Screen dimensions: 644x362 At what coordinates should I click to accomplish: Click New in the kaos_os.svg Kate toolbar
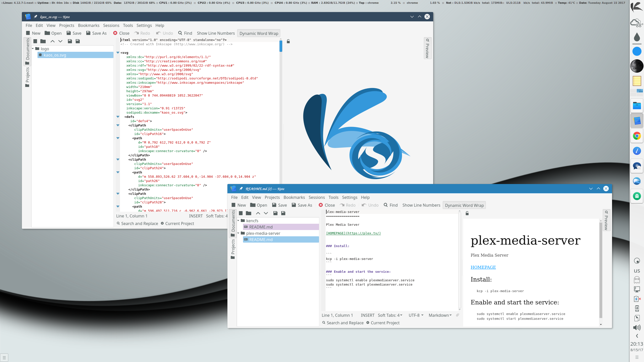pyautogui.click(x=33, y=33)
